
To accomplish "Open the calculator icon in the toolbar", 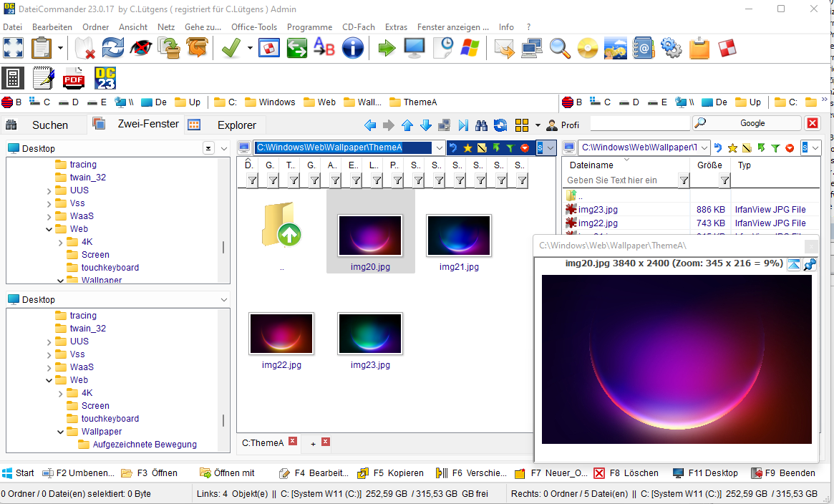I will [x=13, y=77].
